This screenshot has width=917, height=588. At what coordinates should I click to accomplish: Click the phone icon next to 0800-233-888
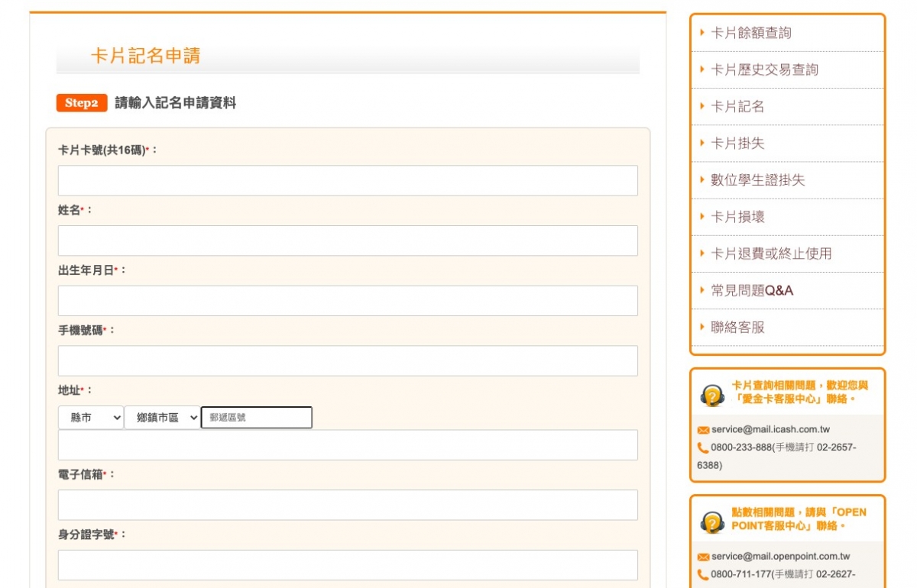pos(703,447)
